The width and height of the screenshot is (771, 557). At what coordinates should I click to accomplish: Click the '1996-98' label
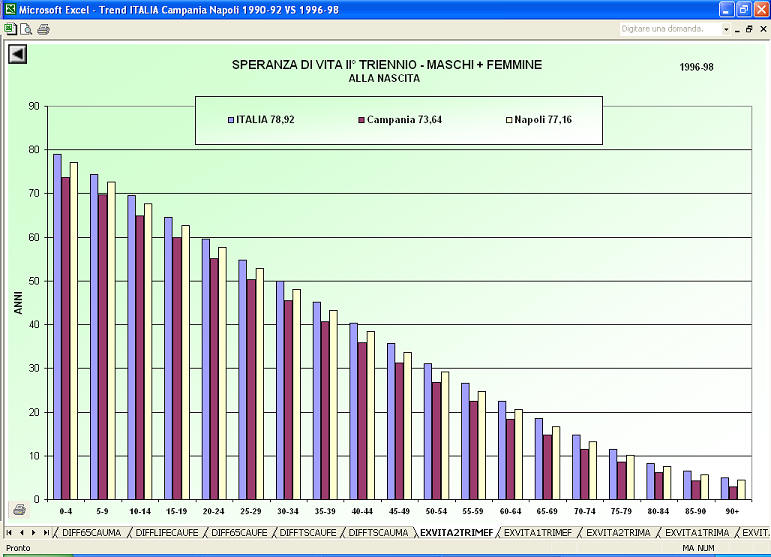(696, 67)
